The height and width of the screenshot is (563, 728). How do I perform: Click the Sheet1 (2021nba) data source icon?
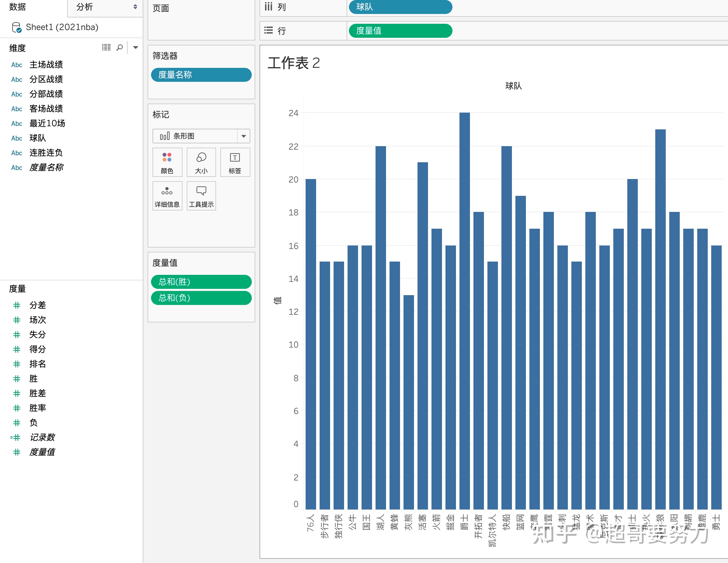tap(16, 27)
